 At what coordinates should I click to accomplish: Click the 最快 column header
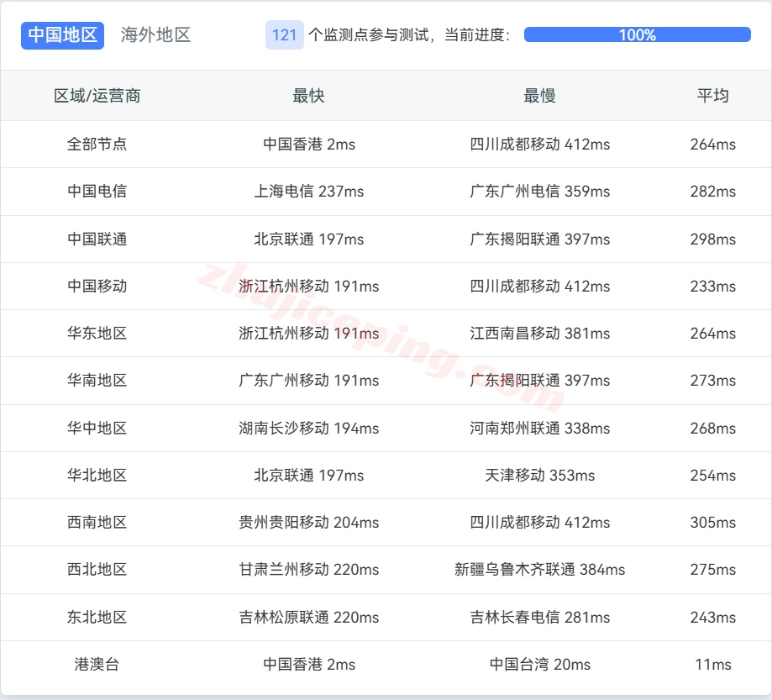[x=308, y=96]
